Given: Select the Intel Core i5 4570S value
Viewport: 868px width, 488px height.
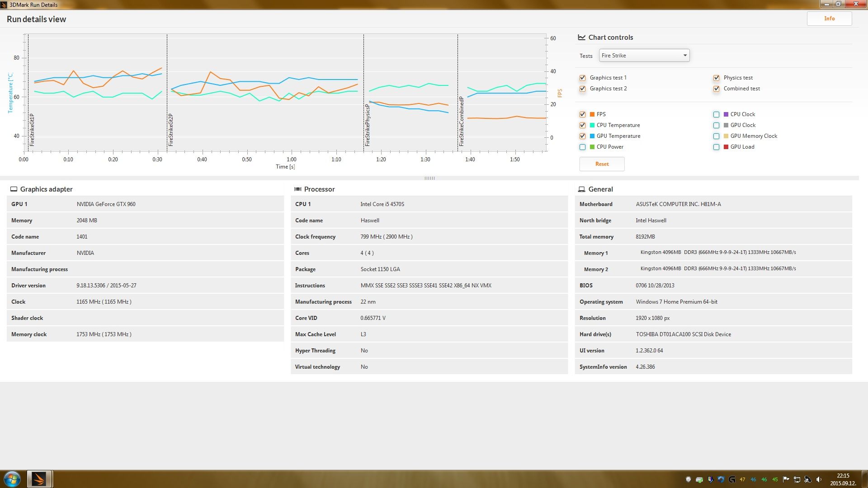Looking at the screenshot, I should tap(382, 204).
